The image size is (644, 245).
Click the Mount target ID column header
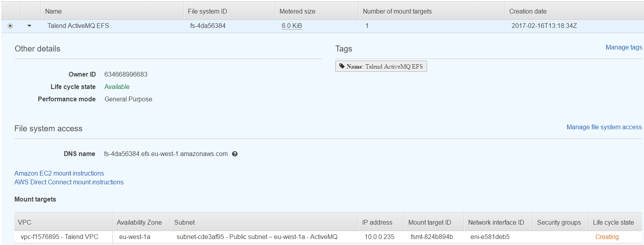(429, 223)
